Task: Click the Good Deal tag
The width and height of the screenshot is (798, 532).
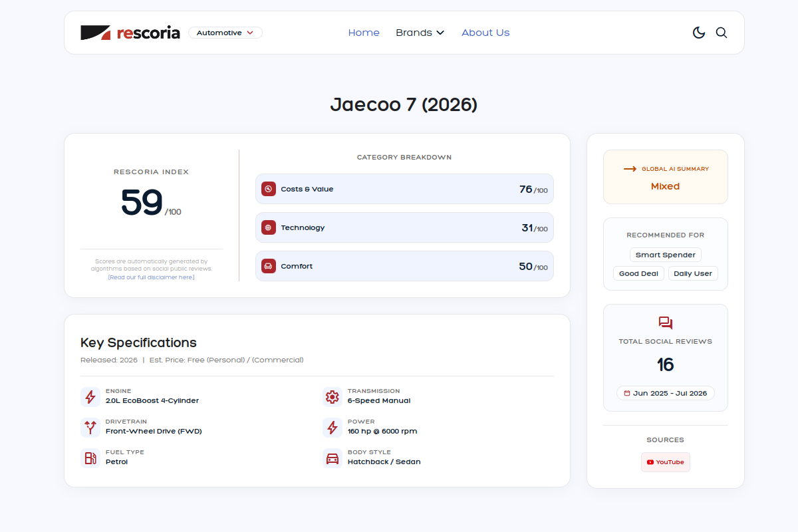Action: point(638,273)
